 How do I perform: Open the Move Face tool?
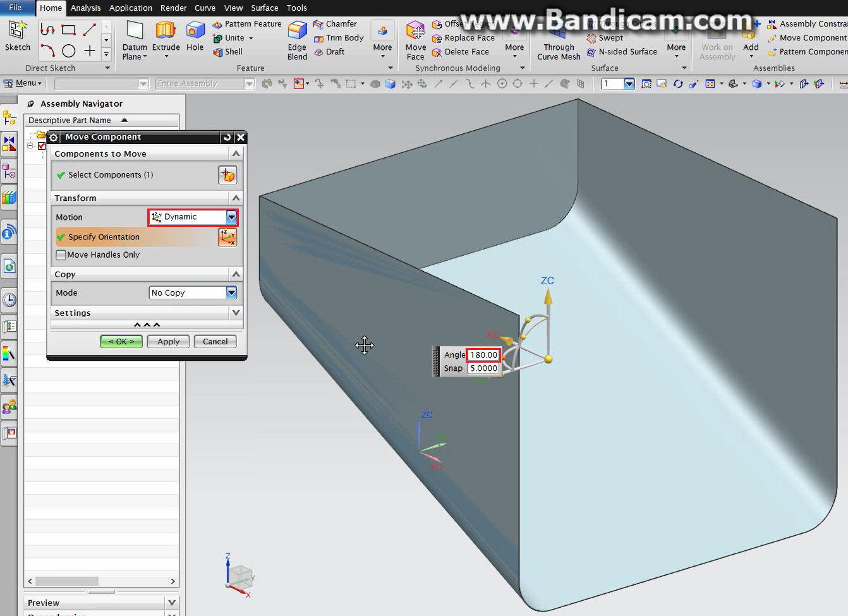415,40
